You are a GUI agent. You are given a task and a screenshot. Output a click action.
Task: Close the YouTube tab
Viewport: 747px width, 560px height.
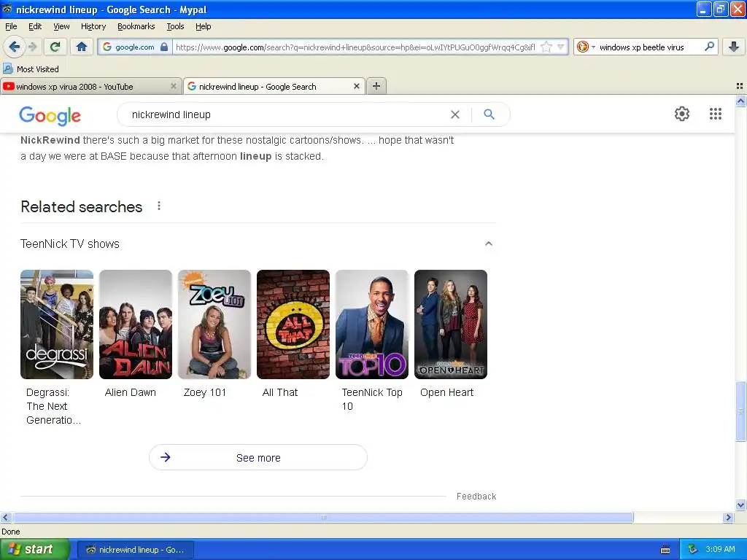coord(174,86)
